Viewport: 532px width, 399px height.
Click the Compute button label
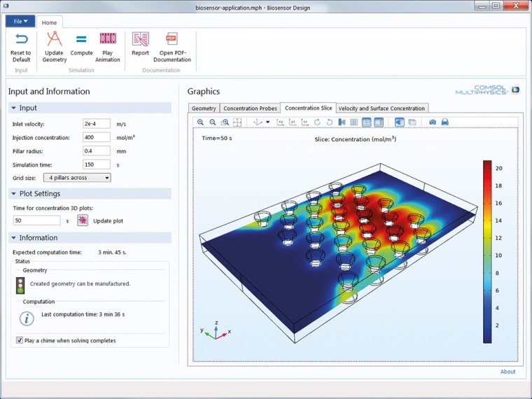pyautogui.click(x=81, y=53)
